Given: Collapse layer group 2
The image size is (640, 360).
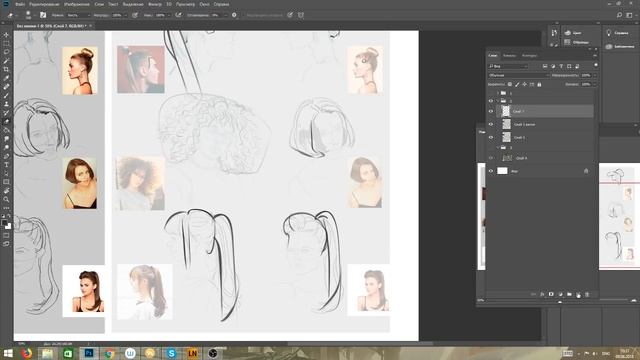Looking at the screenshot, I should (498, 101).
